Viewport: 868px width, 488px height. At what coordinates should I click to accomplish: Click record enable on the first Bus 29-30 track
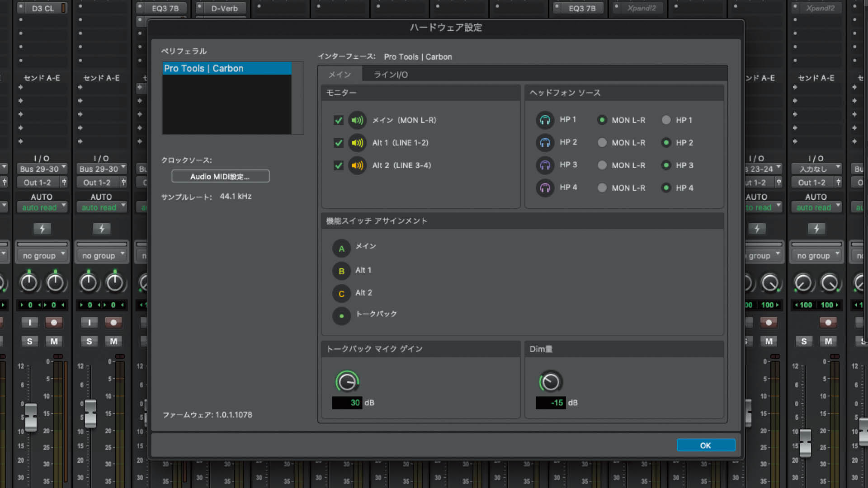point(54,322)
